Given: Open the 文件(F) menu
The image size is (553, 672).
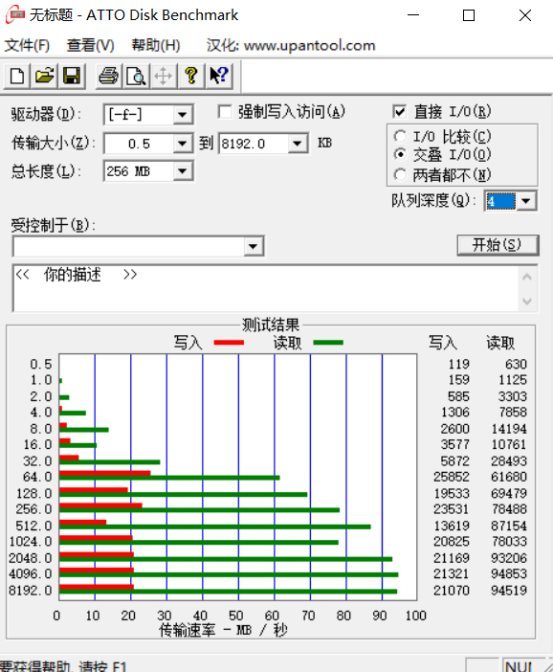Looking at the screenshot, I should tap(27, 45).
